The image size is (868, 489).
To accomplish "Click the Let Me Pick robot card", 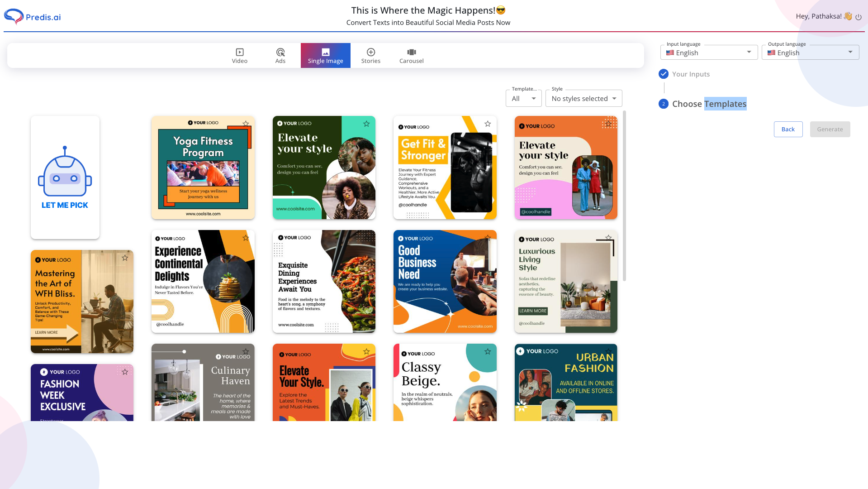I will pos(65,177).
